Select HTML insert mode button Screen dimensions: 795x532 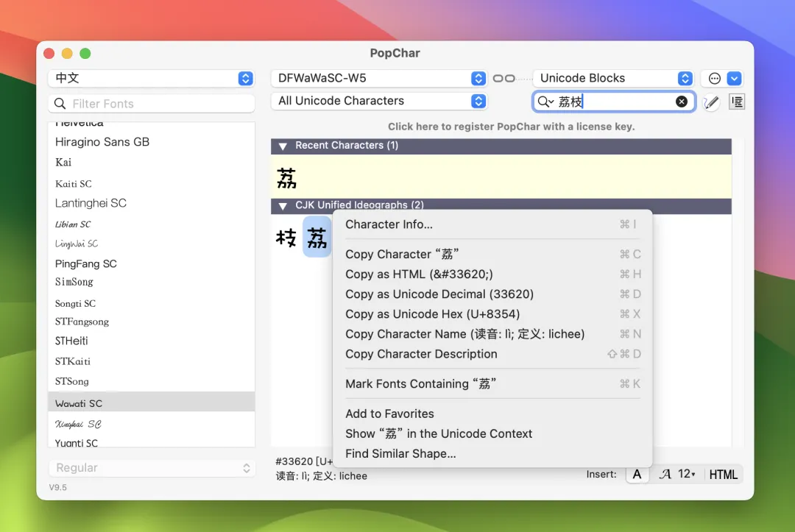pyautogui.click(x=723, y=475)
